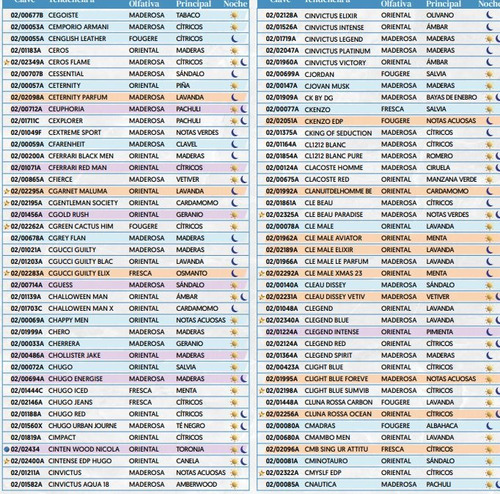Click the star marker beside CGARNET MALUMA code
This screenshot has height=494, width=500.
point(7,191)
